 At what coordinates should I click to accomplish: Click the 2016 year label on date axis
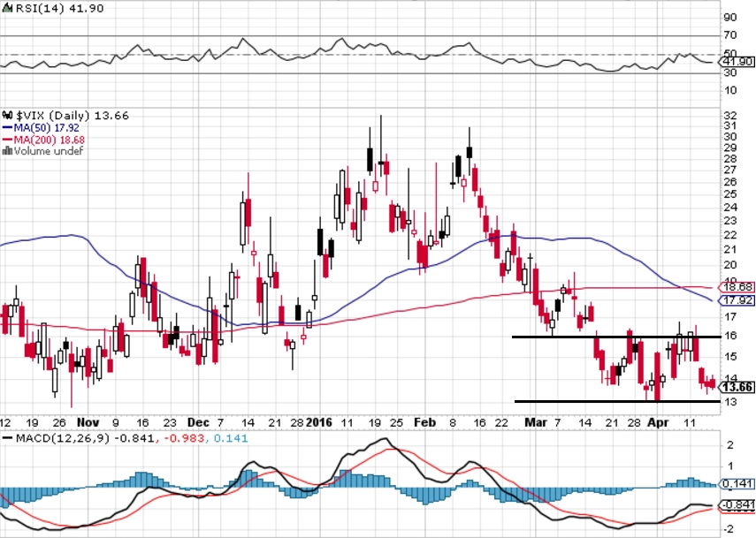(319, 422)
